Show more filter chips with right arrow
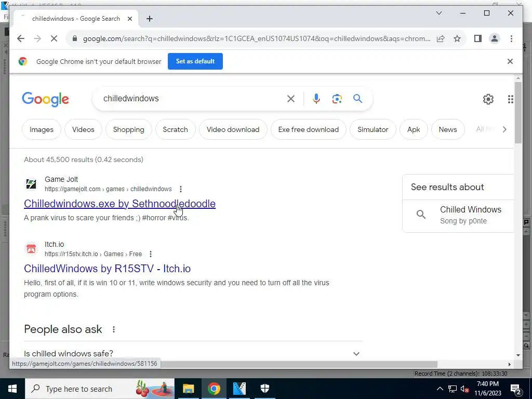Screen dimensions: 532x399 pos(504,129)
